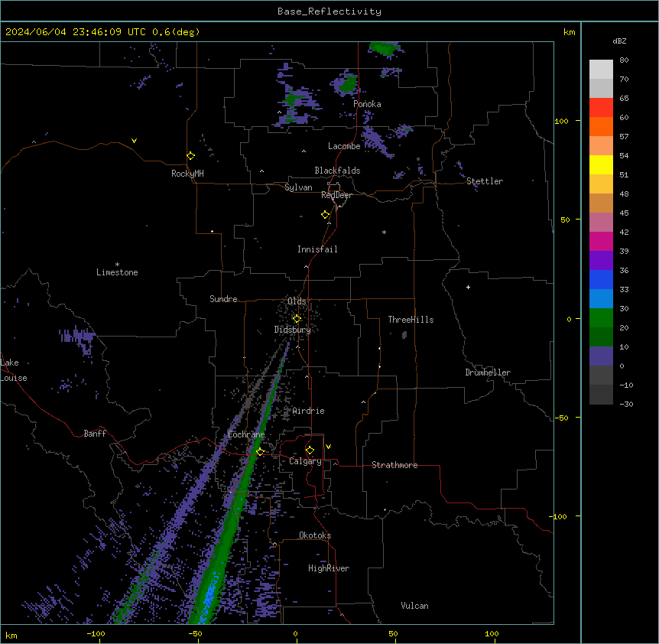659x644 pixels.
Task: Click the RockyMH label
Action: pos(187,173)
